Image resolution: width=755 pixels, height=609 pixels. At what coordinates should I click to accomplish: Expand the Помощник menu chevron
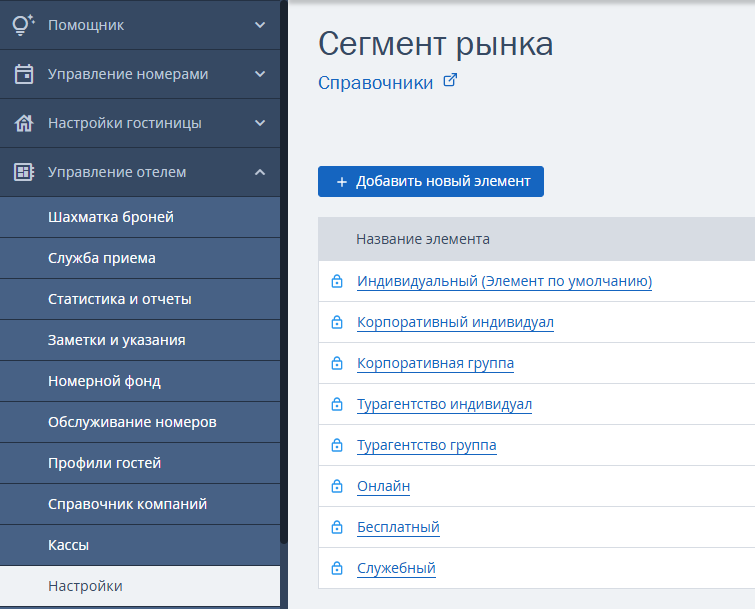click(x=260, y=25)
